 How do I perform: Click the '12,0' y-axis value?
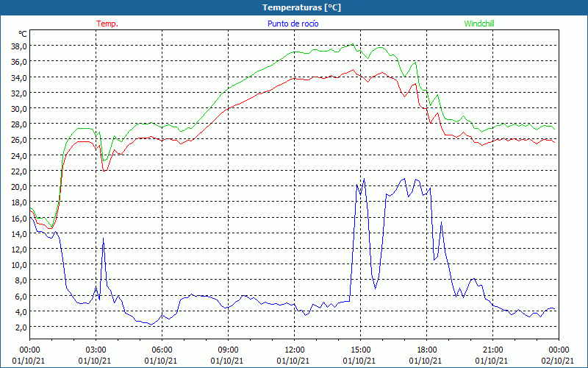[20, 249]
